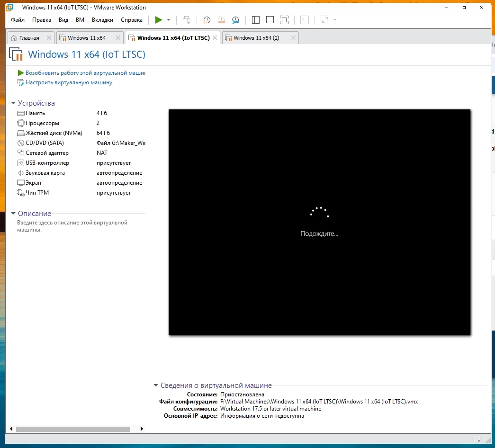
Task: Collapse the Устройства section
Action: [x=13, y=103]
